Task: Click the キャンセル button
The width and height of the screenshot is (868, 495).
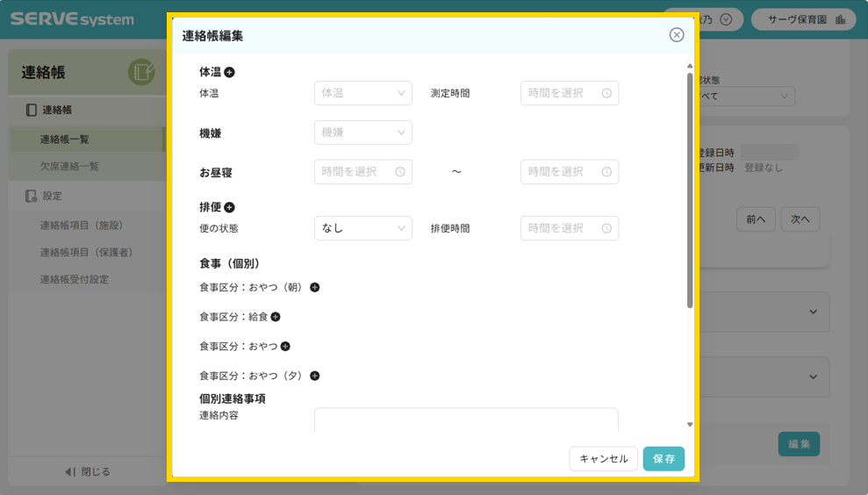Action: (604, 459)
